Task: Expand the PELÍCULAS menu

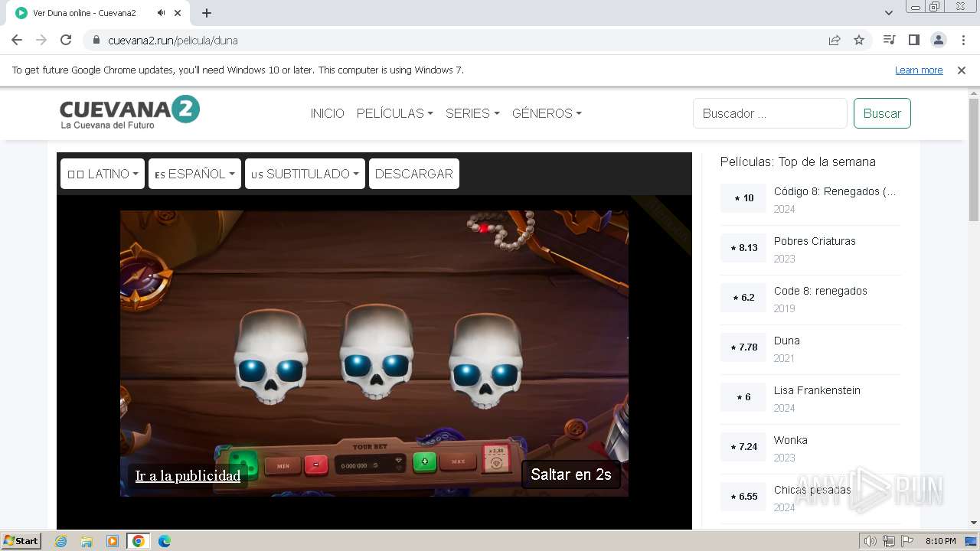Action: [394, 113]
